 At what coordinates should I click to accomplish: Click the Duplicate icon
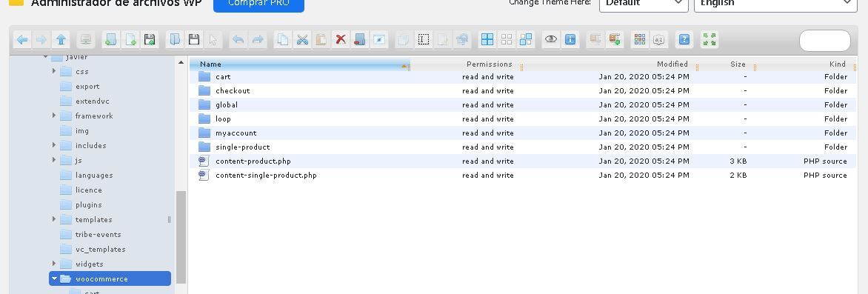tap(404, 40)
